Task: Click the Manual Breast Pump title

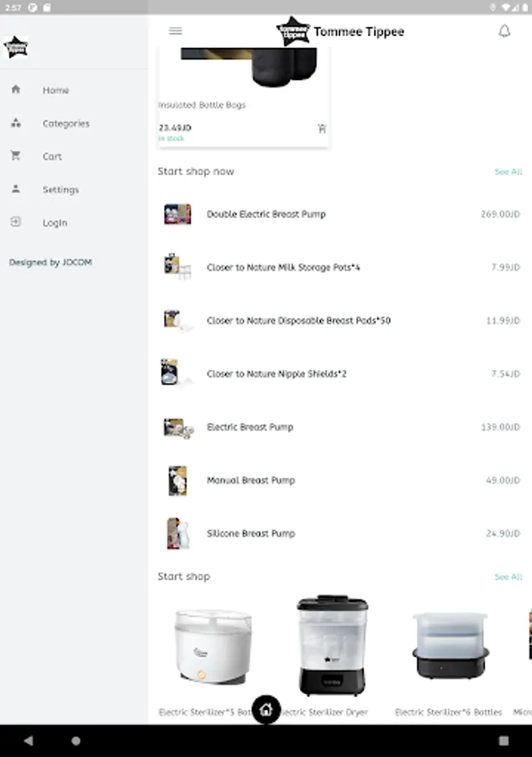Action: (x=250, y=480)
